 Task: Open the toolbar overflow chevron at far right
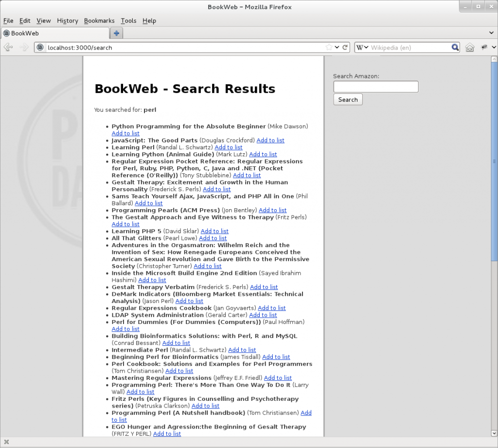493,47
